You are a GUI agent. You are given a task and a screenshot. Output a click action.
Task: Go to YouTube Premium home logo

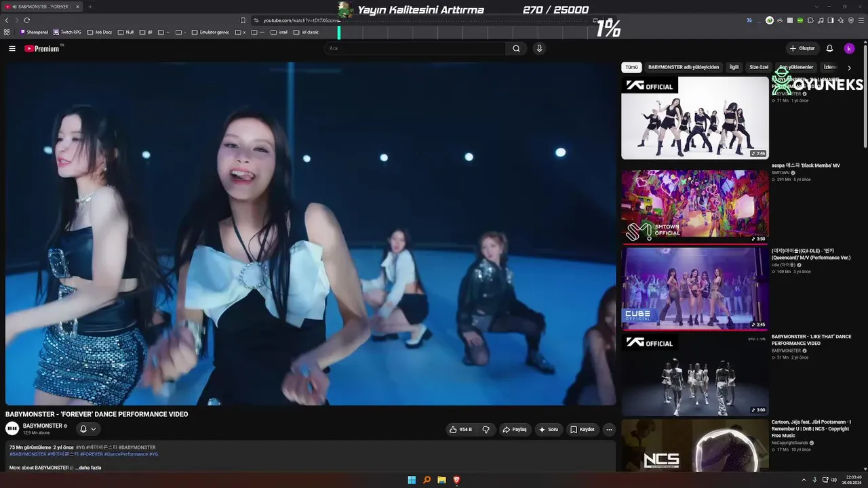pyautogui.click(x=42, y=48)
